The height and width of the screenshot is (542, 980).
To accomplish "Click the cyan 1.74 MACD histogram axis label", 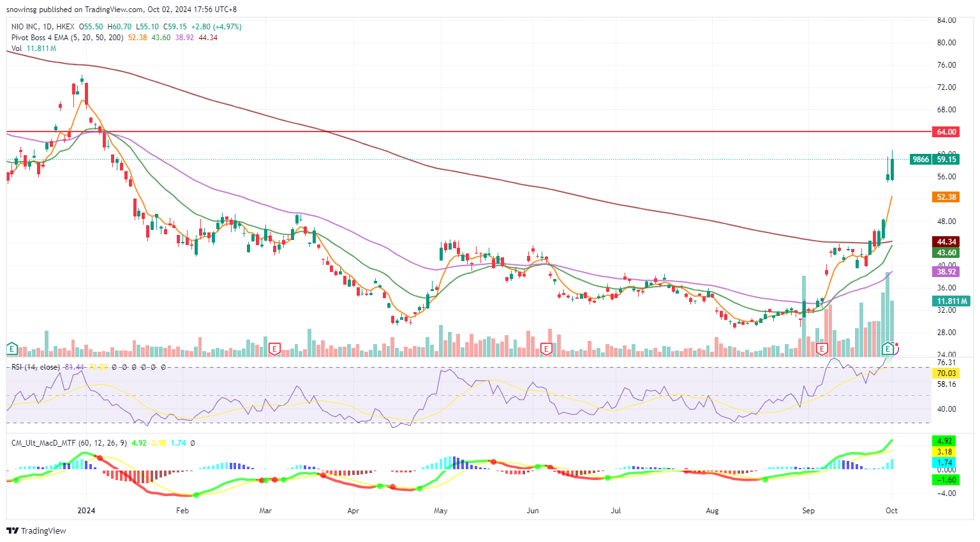I will pos(945,463).
